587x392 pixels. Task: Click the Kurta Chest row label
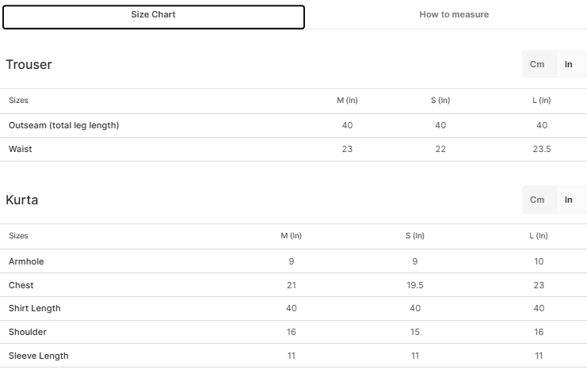click(x=21, y=285)
